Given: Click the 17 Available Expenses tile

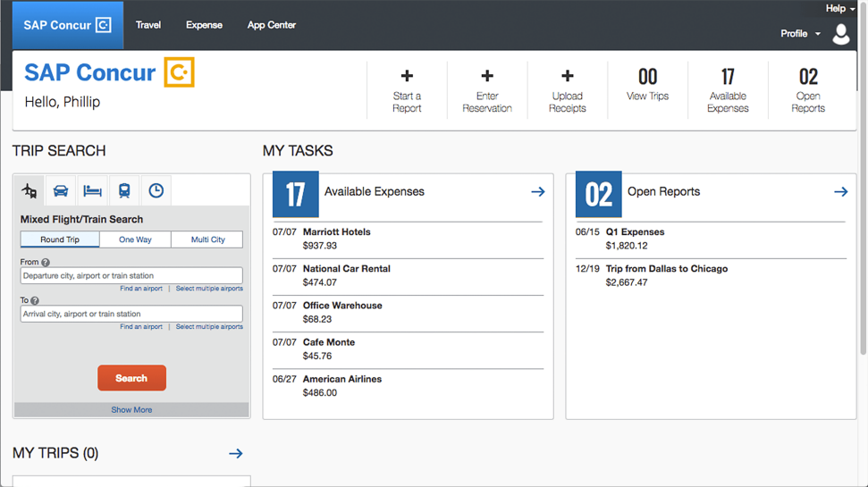Looking at the screenshot, I should pyautogui.click(x=296, y=194).
